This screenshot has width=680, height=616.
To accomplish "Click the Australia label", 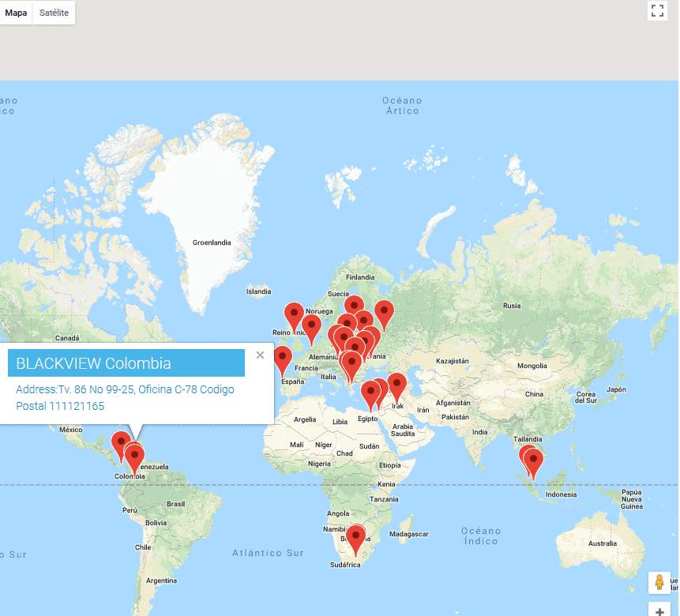I will coord(603,543).
